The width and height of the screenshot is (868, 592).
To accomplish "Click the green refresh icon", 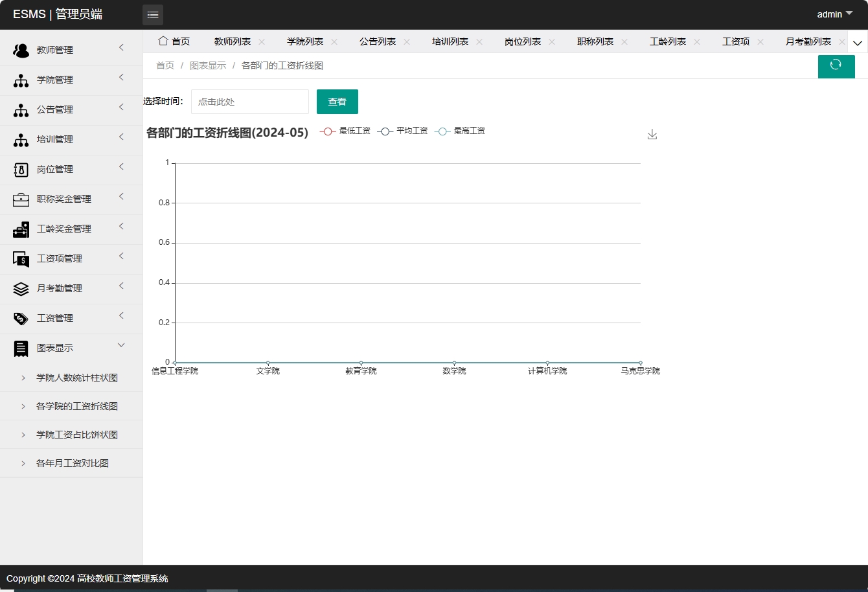I will click(x=836, y=66).
